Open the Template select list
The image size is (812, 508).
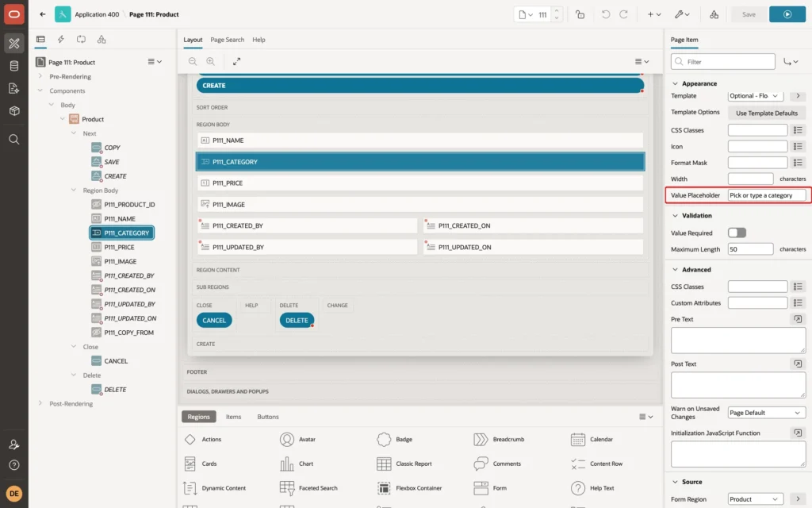[755, 96]
